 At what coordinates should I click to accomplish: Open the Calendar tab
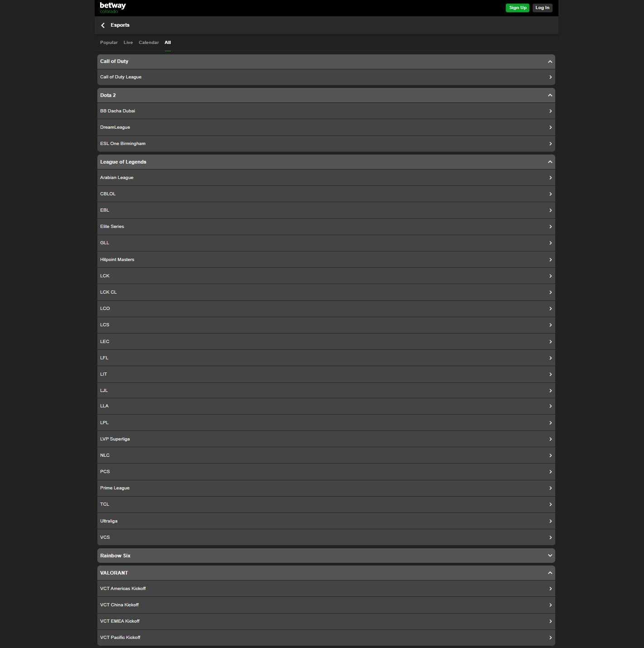point(149,43)
